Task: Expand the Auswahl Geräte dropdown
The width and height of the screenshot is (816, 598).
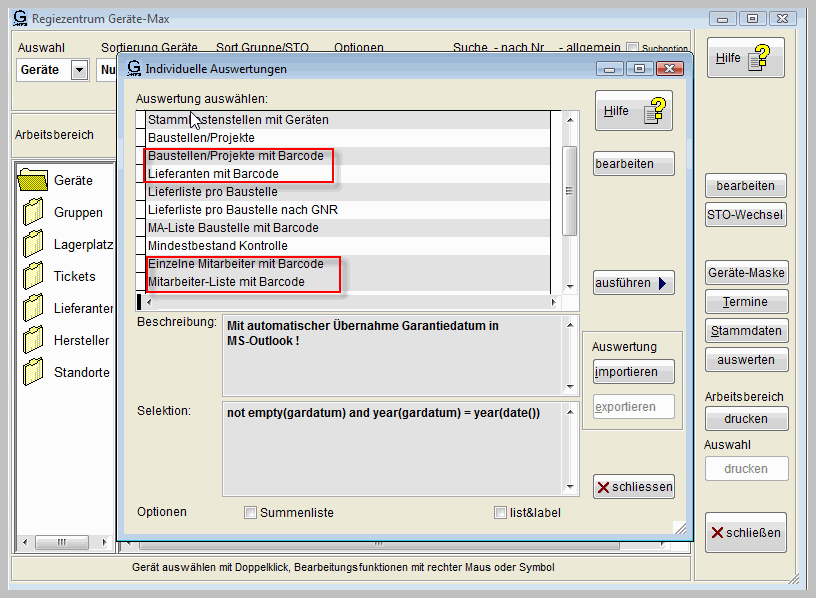Action: (x=79, y=70)
